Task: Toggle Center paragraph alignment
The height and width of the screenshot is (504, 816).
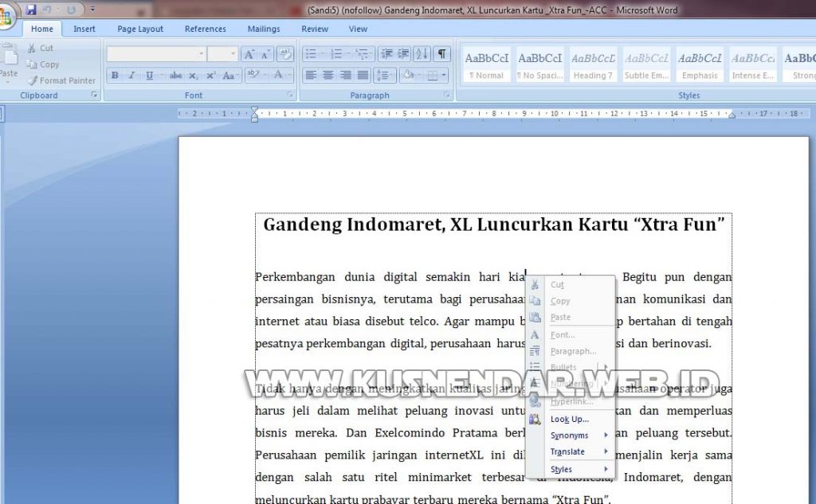Action: (328, 76)
